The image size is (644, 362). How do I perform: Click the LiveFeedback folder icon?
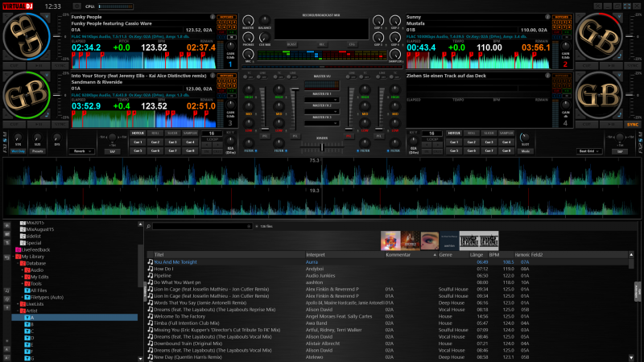click(18, 249)
